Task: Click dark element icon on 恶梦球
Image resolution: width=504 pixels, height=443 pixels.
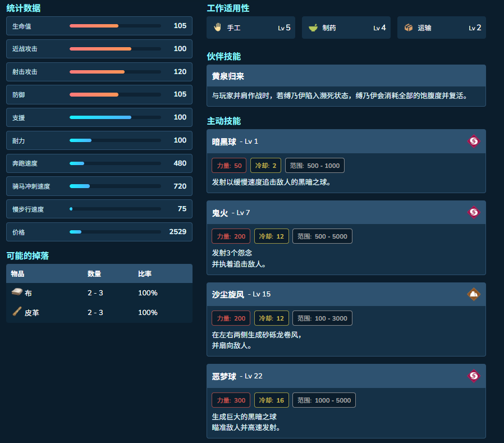Action: (474, 376)
